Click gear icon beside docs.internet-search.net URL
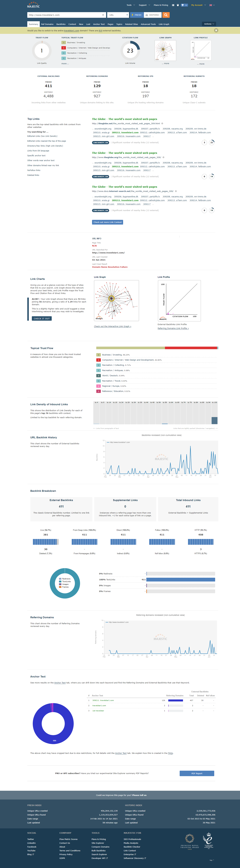Viewport: 240px width, 868px height. tap(176, 191)
